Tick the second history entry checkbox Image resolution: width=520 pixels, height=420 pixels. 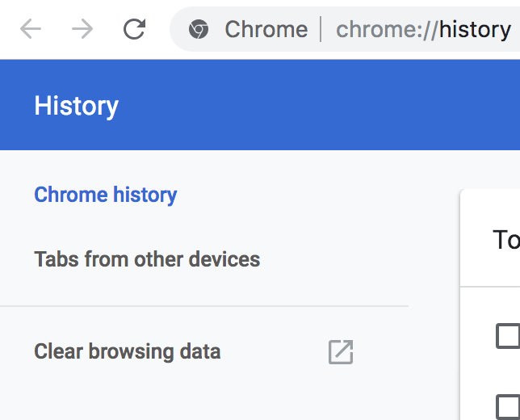point(508,407)
